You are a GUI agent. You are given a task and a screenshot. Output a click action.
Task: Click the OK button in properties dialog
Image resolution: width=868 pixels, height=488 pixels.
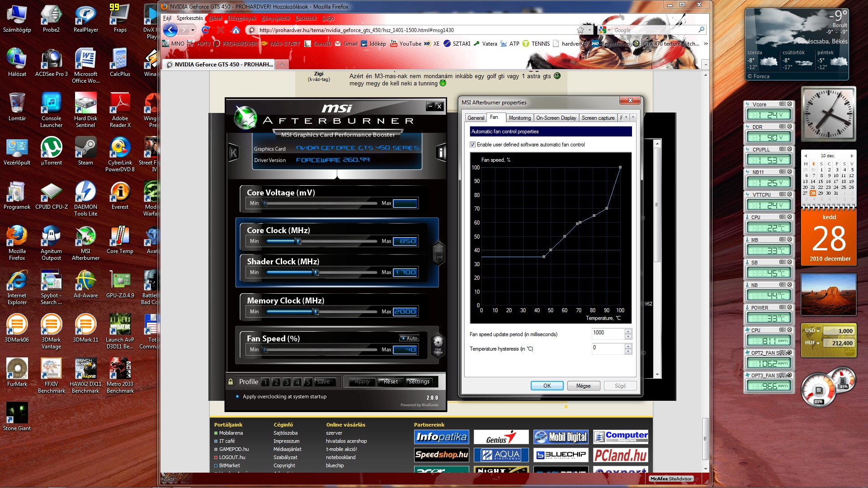point(547,386)
